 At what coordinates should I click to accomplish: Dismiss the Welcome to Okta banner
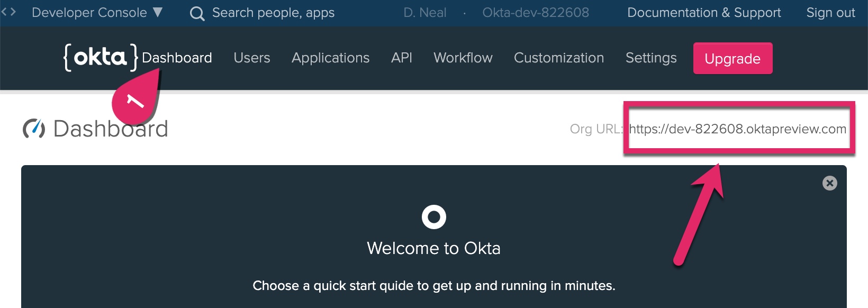pos(829,183)
